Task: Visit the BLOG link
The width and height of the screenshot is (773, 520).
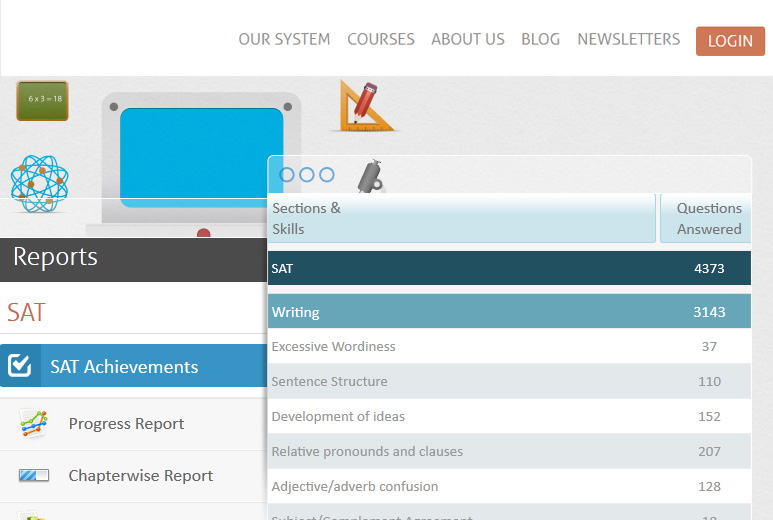Action: pos(541,39)
